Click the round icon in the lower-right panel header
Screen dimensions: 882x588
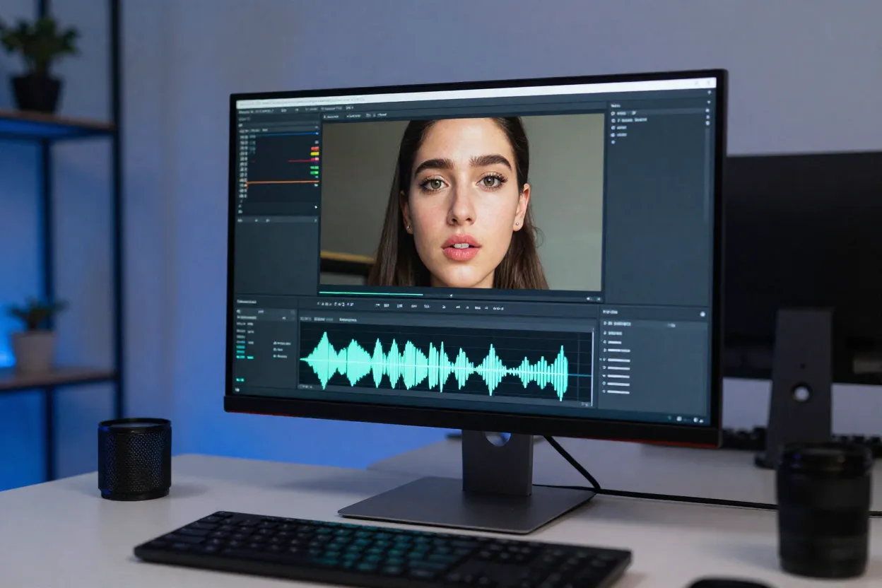702,314
